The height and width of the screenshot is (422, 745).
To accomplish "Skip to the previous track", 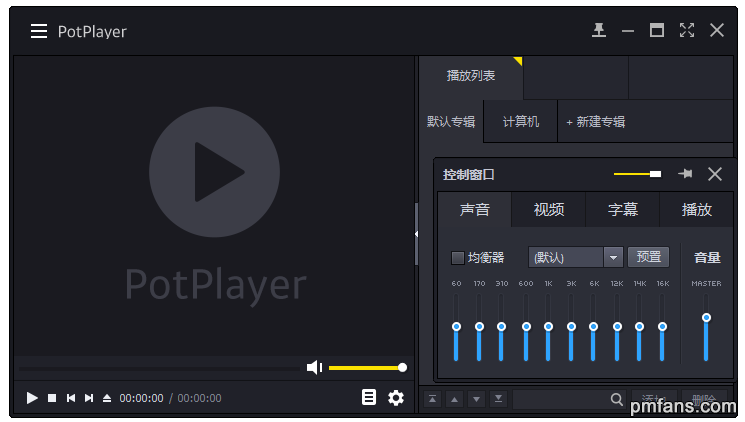I will (71, 398).
